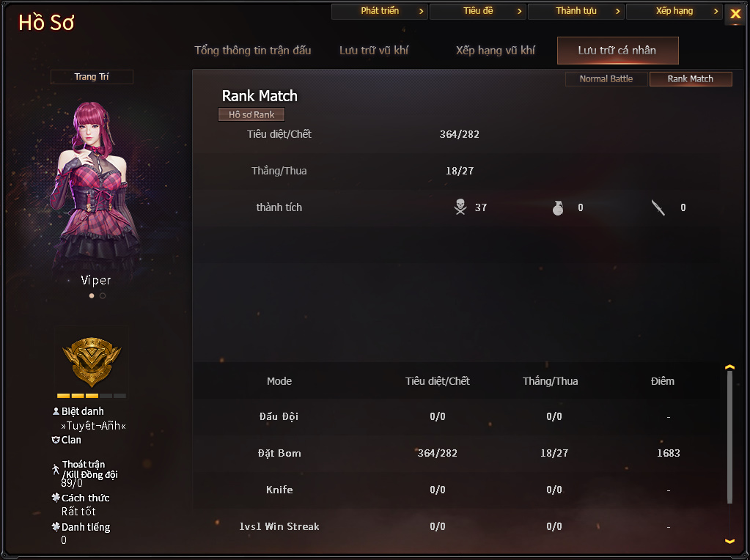Click the mode list scroll down arrow
750x560 pixels.
tap(729, 541)
